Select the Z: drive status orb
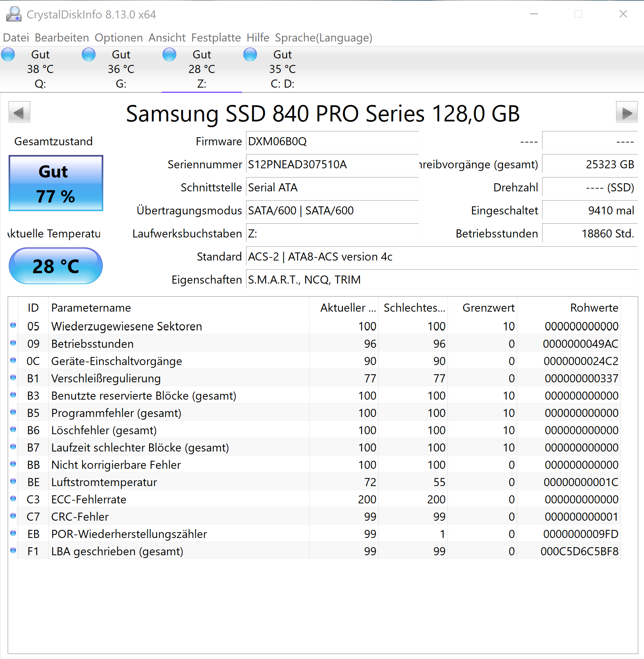The image size is (644, 659). pyautogui.click(x=170, y=55)
